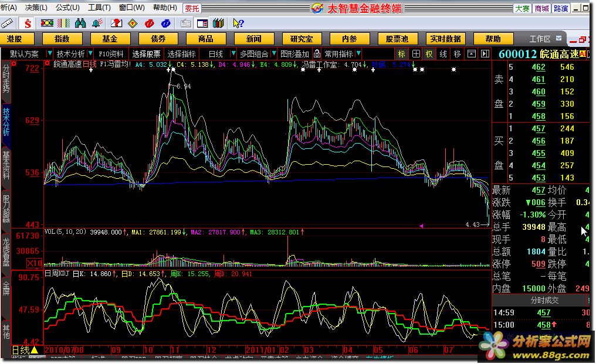The height and width of the screenshot is (364, 596).
Task: Select the 选择指标 toolbar item
Action: 181,54
